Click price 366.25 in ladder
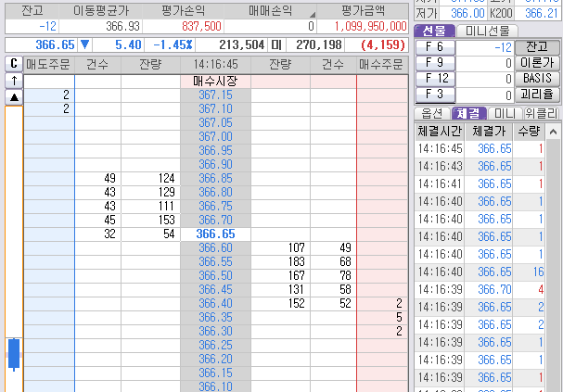Screen dimensions: 563x392 tap(215, 345)
